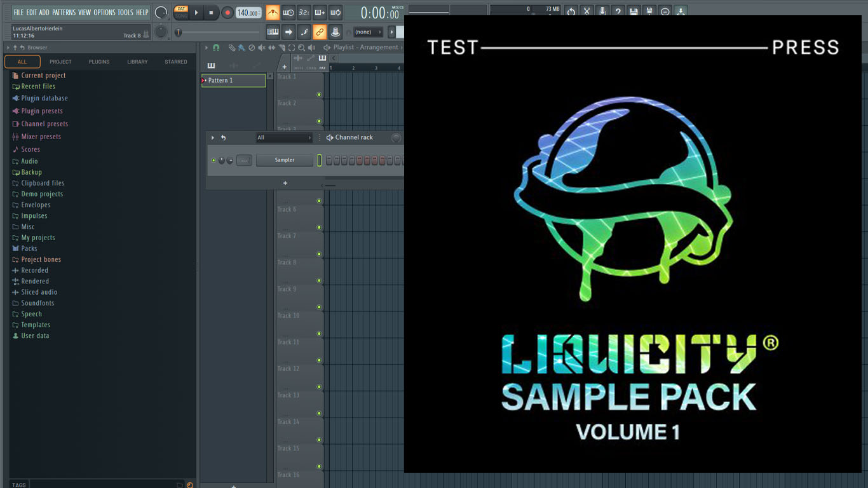Toggle the first red step in Sampler row
Screen dimensions: 868x488
click(x=360, y=160)
